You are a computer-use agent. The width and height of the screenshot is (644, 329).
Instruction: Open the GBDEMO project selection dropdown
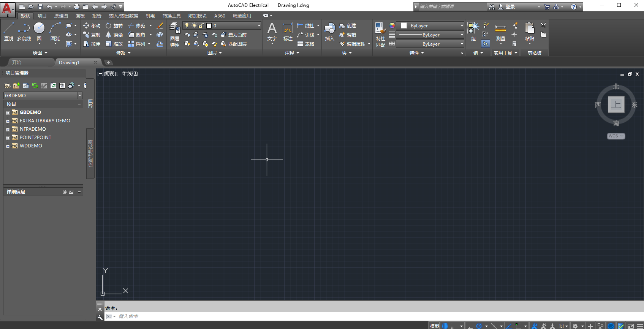coord(80,95)
